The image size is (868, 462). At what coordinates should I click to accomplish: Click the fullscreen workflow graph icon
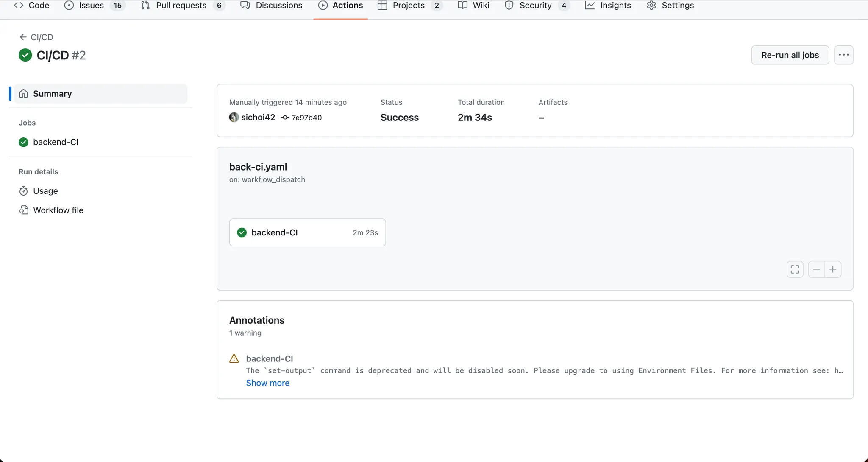tap(795, 269)
